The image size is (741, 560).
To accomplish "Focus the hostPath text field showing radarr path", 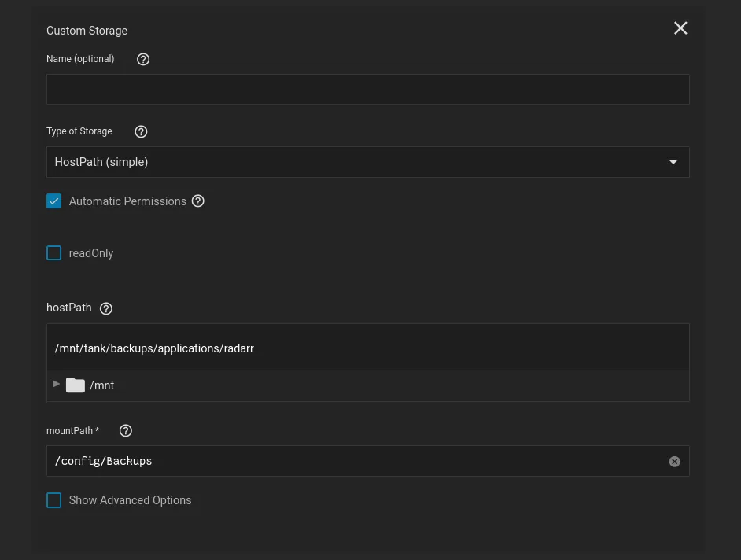I will 368,348.
